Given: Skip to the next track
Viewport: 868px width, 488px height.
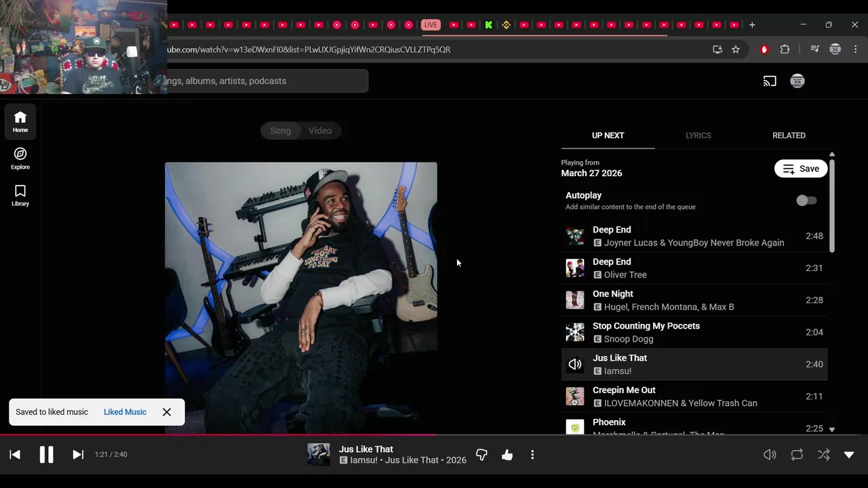Looking at the screenshot, I should click(78, 455).
